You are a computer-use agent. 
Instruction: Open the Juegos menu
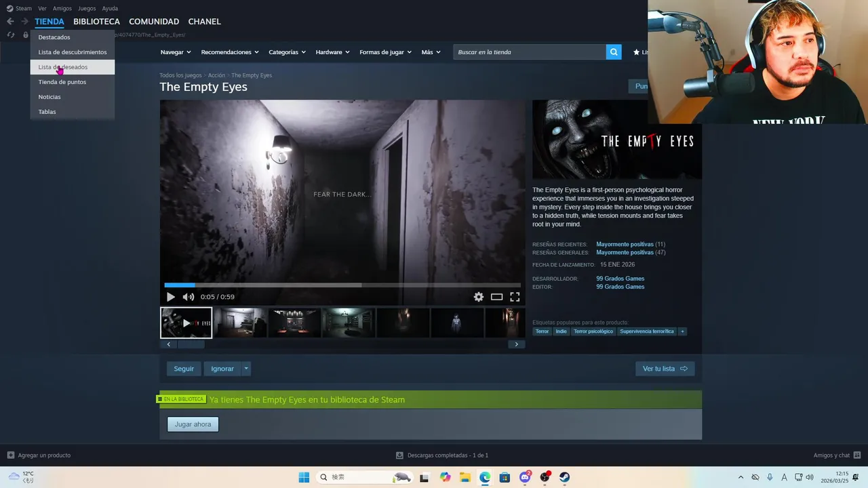87,8
